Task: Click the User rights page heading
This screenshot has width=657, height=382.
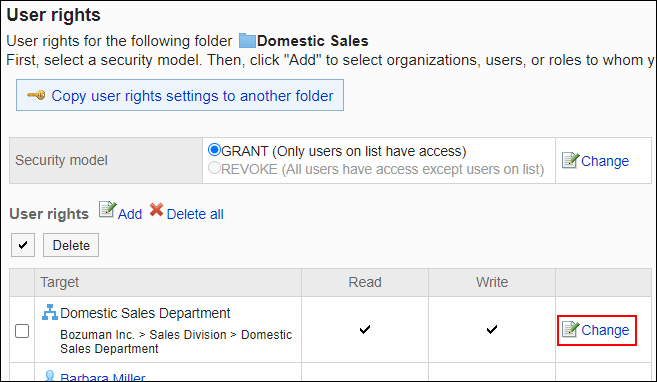Action: pos(54,15)
